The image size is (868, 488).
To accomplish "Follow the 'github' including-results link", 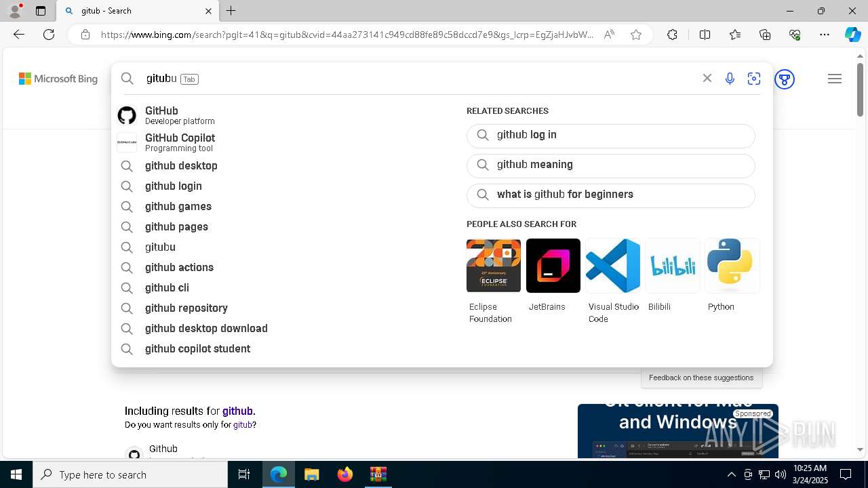I will tap(237, 411).
